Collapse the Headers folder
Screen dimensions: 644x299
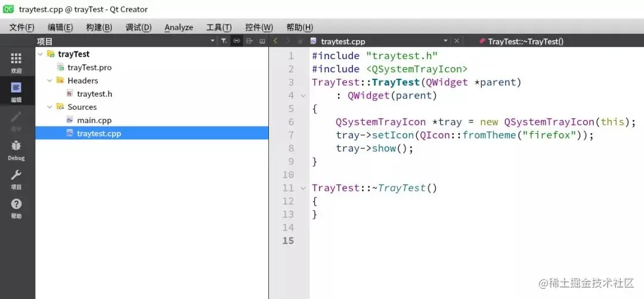tap(49, 81)
